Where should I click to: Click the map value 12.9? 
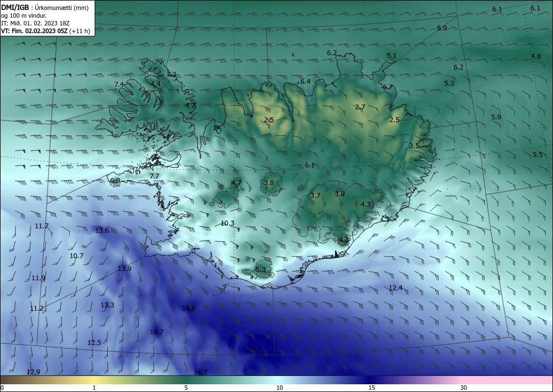point(34,372)
